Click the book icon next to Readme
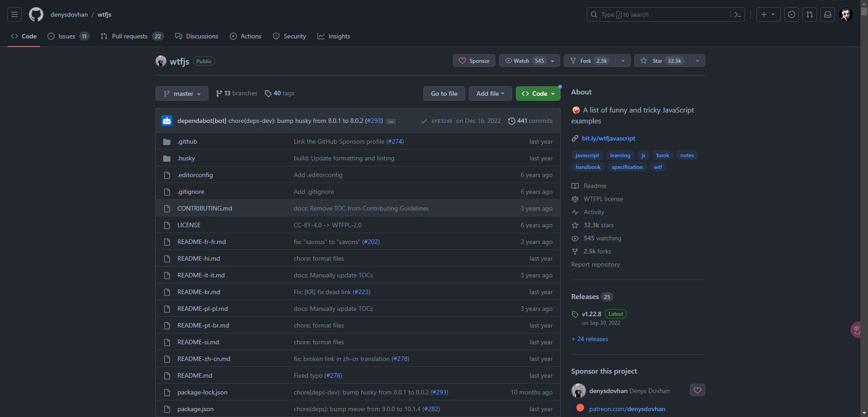868x417 pixels. [575, 186]
